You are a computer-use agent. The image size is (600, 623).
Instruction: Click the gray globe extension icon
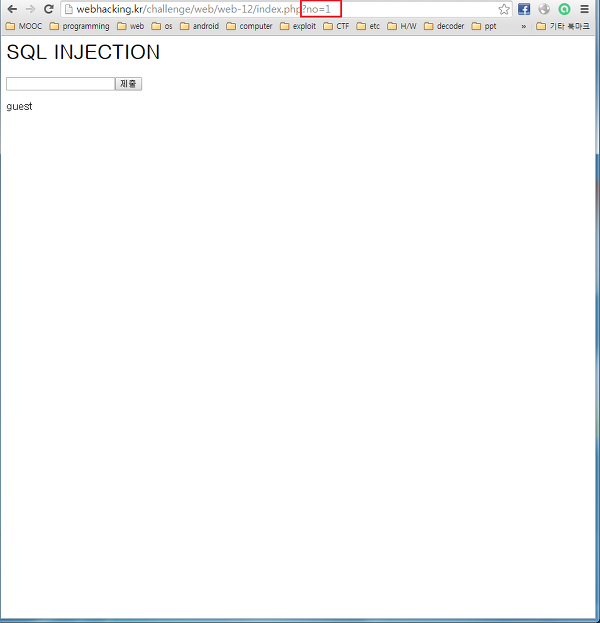[544, 9]
